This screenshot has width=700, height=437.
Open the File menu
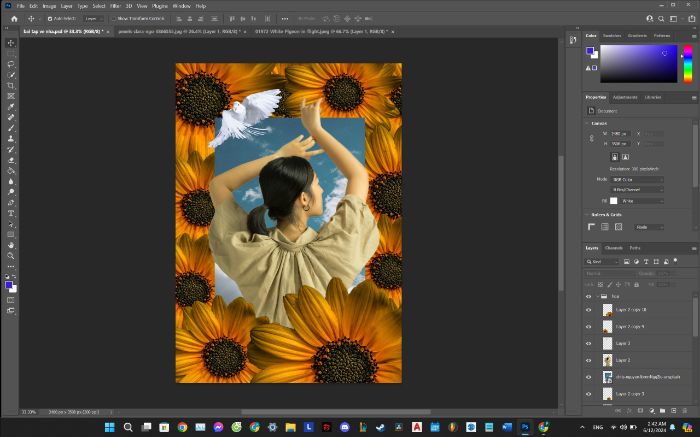click(x=21, y=6)
